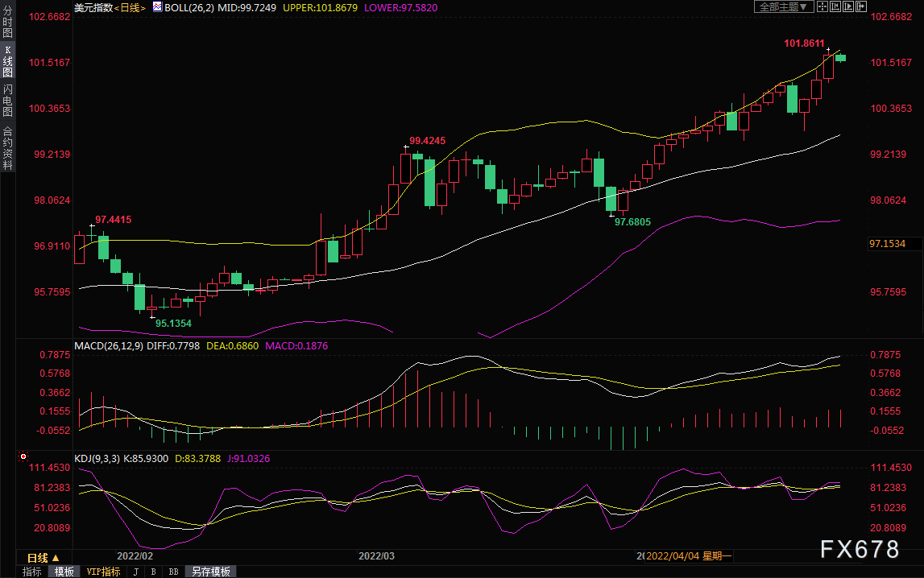Click the chart playback axis icon
The image size is (924, 578).
click(x=848, y=6)
